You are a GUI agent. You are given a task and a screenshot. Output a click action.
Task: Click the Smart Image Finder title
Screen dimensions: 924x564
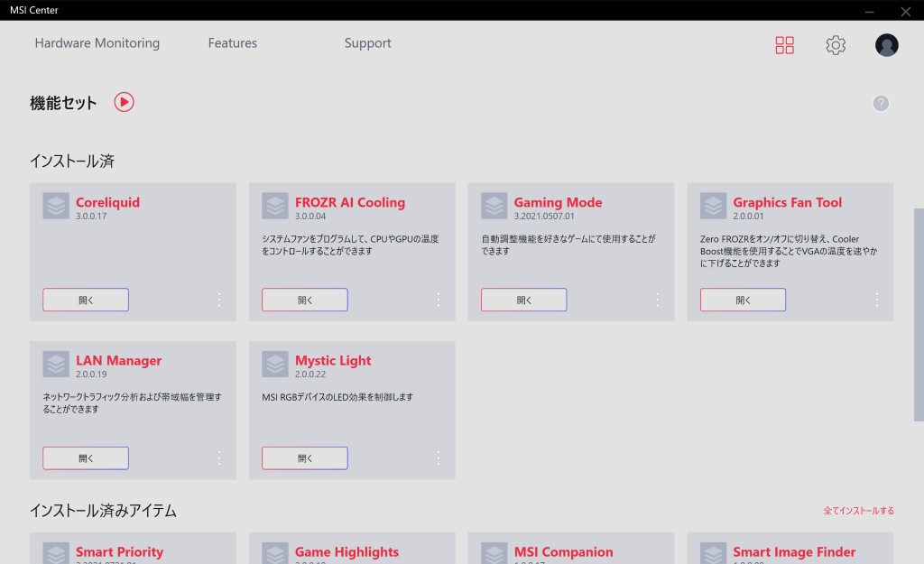794,551
